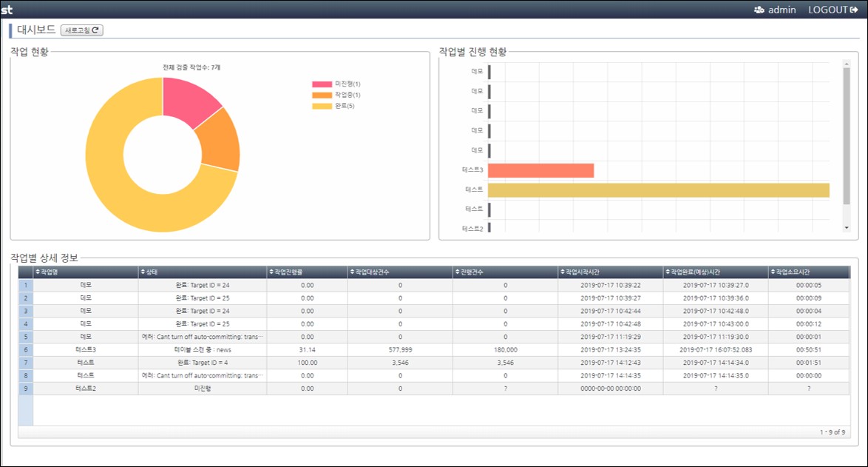Screen dimensions: 868x467
Task: Click the 미진행 status cell in row 9
Action: (x=203, y=389)
